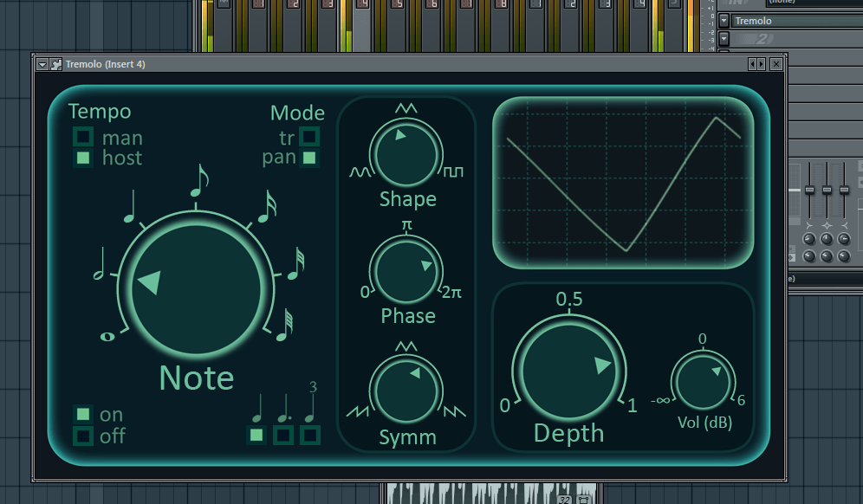Enable the triplet-note checkbox
863x504 pixels.
(x=310, y=436)
